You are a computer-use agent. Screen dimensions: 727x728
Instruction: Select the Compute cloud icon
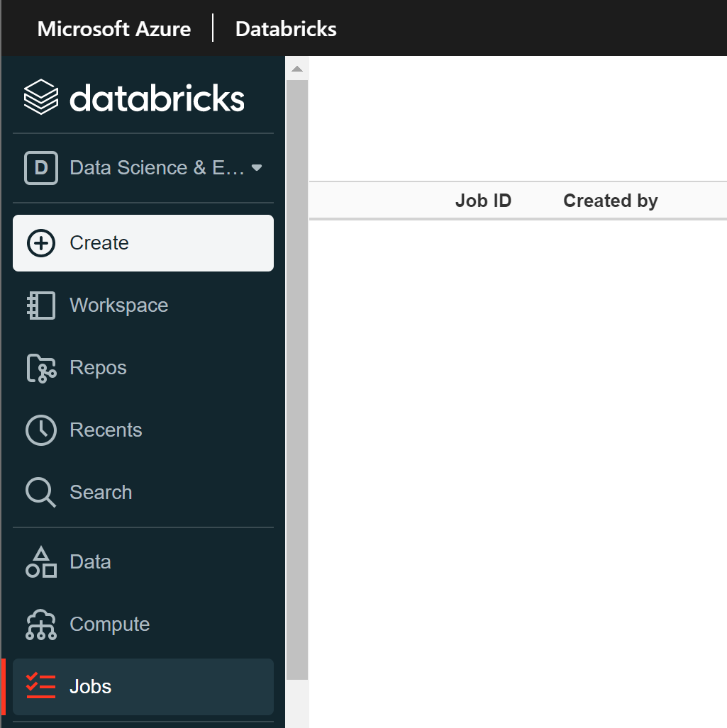tap(41, 624)
